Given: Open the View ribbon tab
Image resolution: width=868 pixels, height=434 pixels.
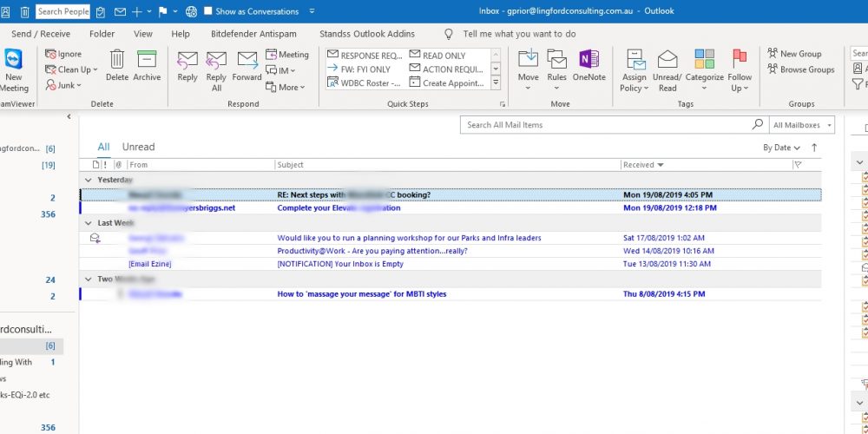Looking at the screenshot, I should click(143, 34).
